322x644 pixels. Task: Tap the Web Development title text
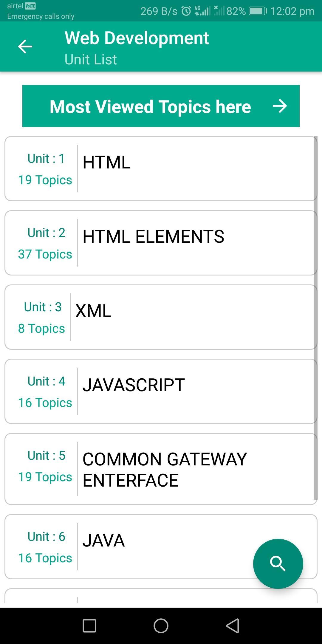[137, 38]
